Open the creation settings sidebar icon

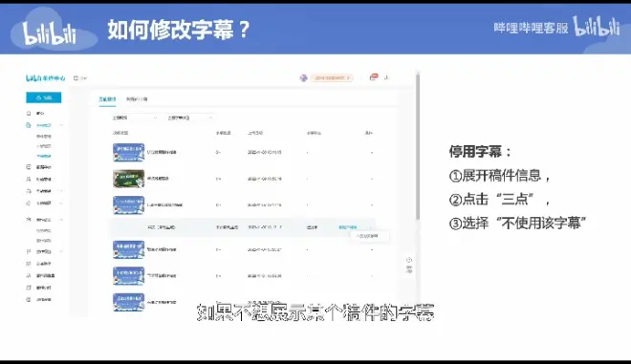coord(28,300)
